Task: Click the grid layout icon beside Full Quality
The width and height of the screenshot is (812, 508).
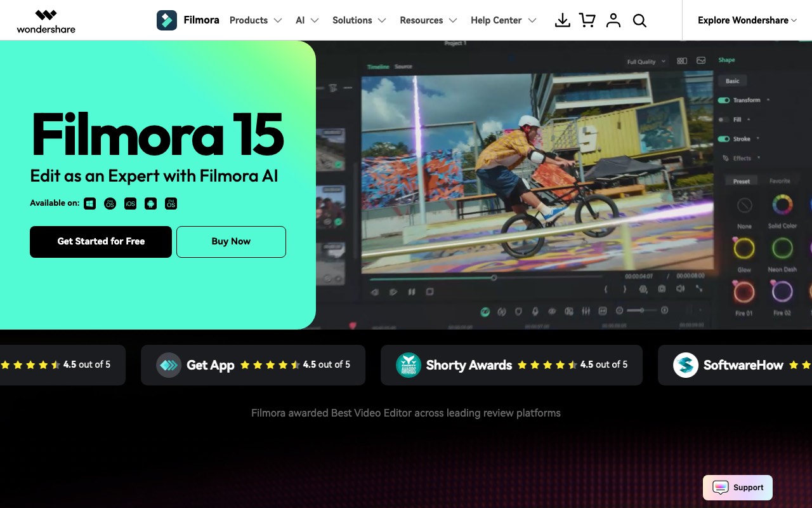Action: 682,61
